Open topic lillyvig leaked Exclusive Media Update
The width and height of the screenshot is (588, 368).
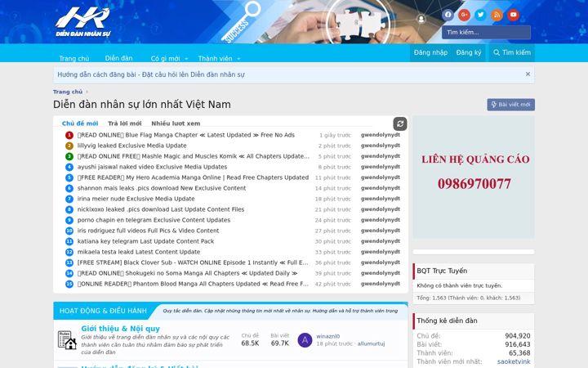coord(132,146)
